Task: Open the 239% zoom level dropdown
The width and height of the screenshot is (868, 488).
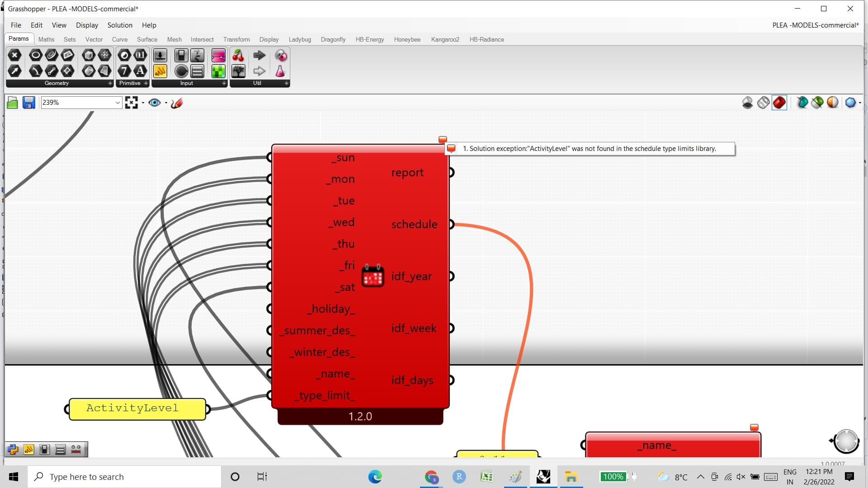Action: click(118, 103)
